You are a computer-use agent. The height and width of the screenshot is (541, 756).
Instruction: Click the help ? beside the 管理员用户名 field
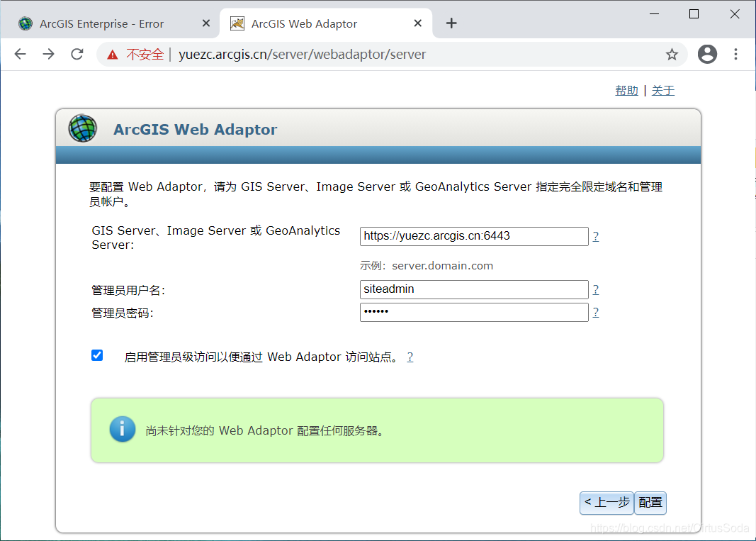click(x=596, y=289)
